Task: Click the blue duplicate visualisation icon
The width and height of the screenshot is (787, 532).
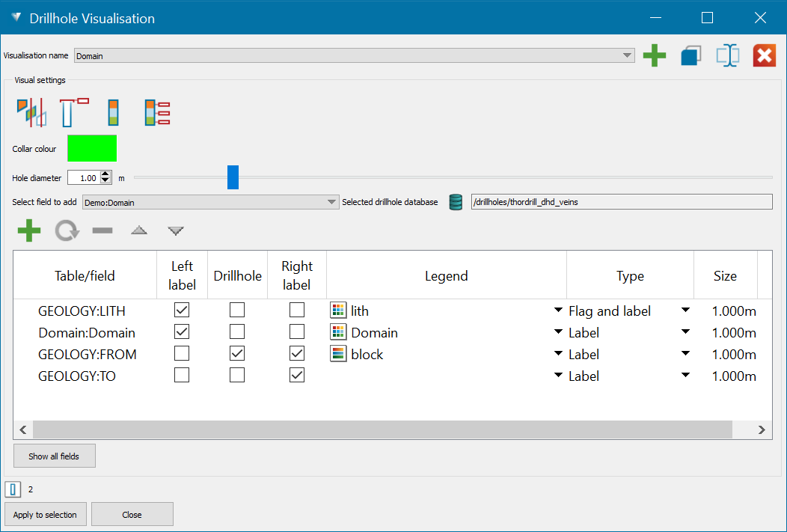Action: coord(690,56)
